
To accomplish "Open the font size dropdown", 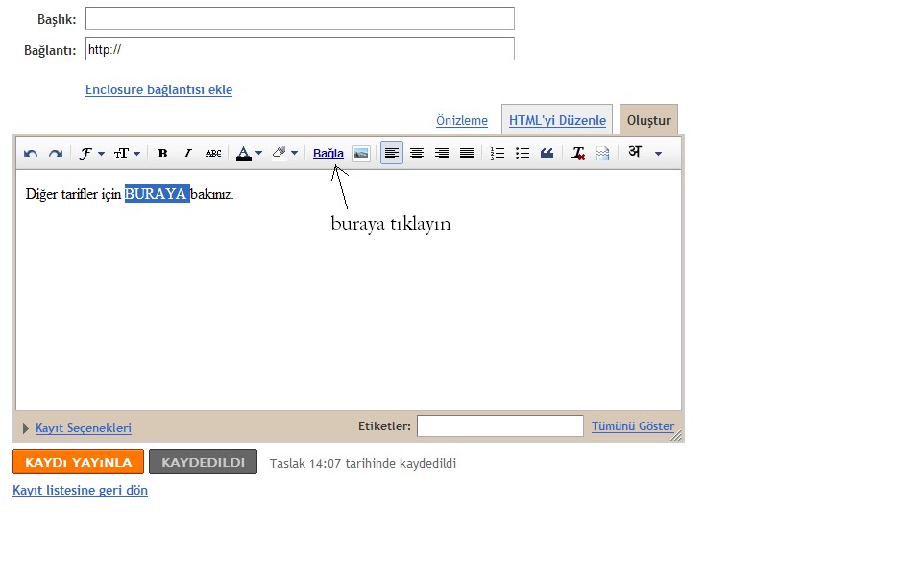I will pos(127,154).
